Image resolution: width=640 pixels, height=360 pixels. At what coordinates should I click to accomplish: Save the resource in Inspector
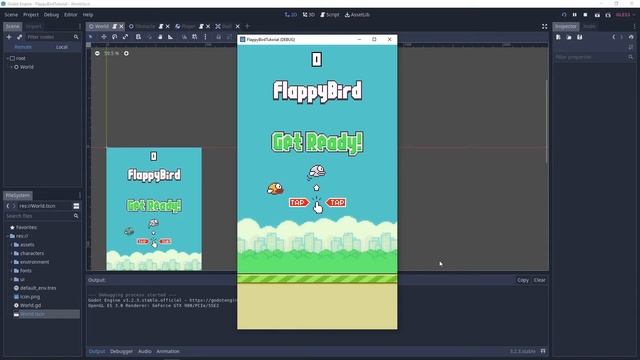(580, 37)
